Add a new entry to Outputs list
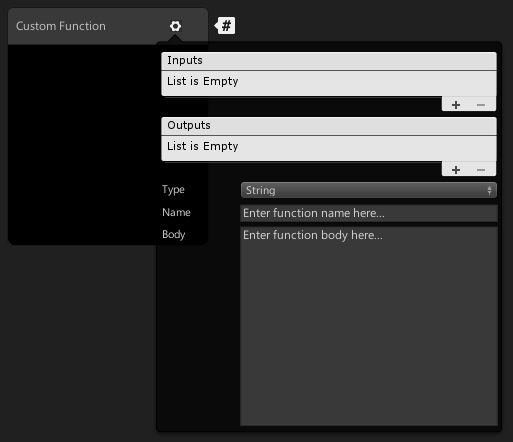513x442 pixels. click(x=456, y=170)
